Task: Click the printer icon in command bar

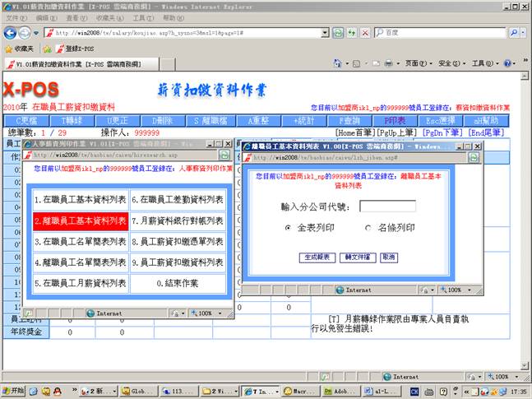Action: click(x=388, y=63)
